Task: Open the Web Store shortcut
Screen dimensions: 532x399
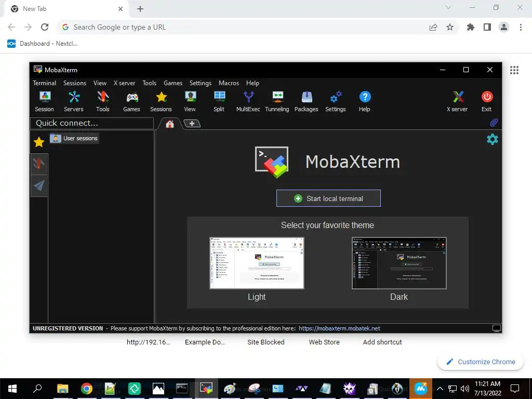Action: coord(324,342)
